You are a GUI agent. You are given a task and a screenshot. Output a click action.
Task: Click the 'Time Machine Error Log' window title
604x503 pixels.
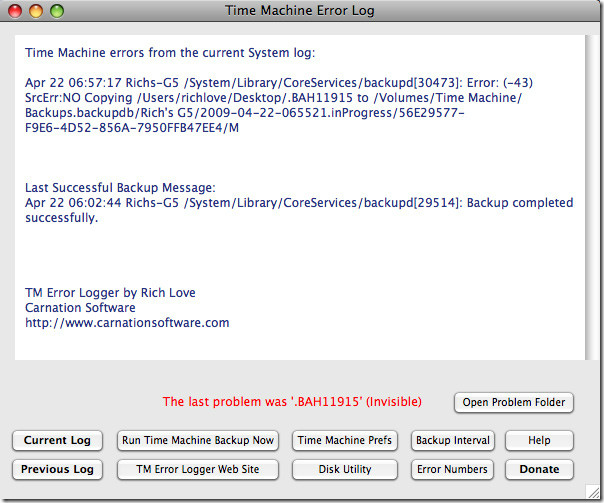[300, 10]
